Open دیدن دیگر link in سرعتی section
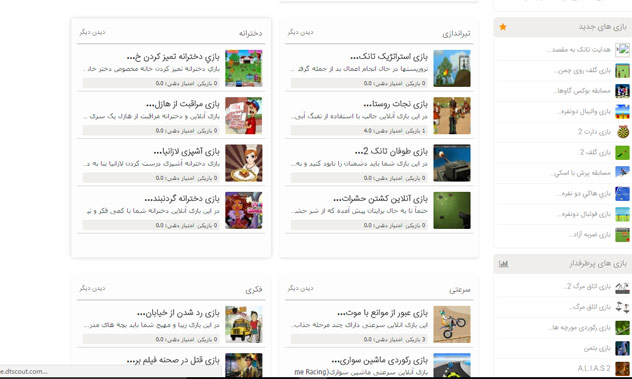This screenshot has width=632, height=379. click(300, 288)
